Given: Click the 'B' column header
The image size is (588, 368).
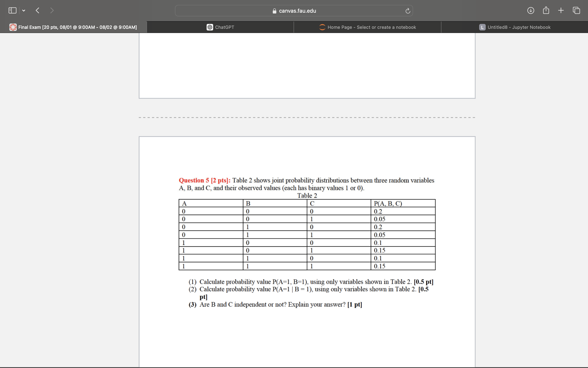Looking at the screenshot, I should click(248, 203).
